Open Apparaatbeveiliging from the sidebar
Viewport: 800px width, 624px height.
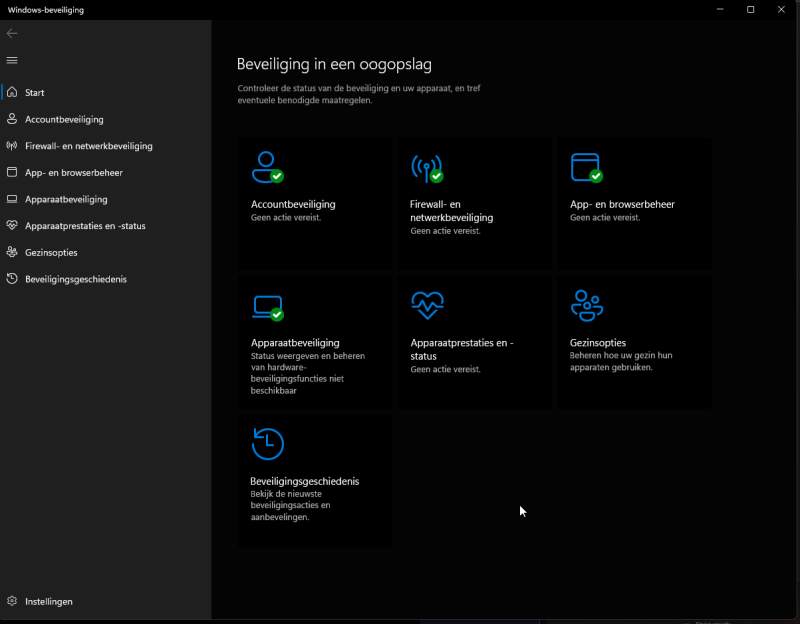click(x=66, y=199)
